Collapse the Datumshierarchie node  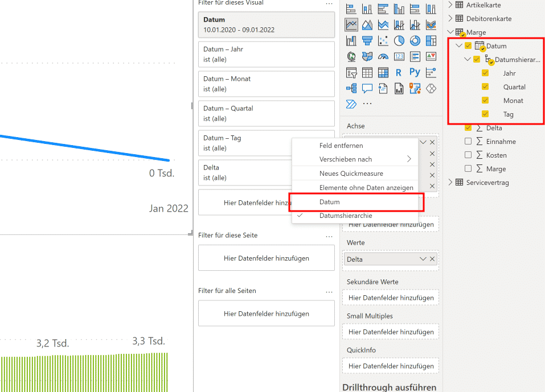pos(468,59)
